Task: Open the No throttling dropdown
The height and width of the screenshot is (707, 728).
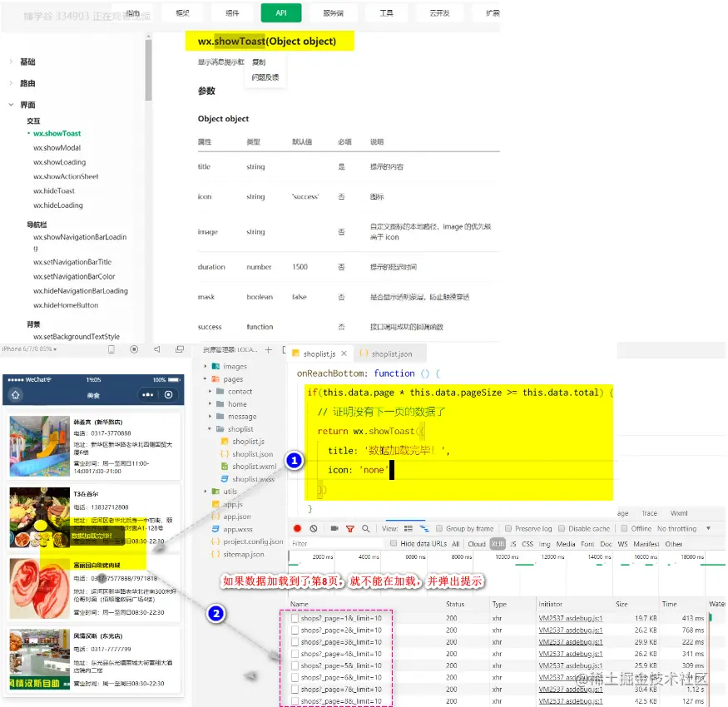Action: [x=683, y=529]
